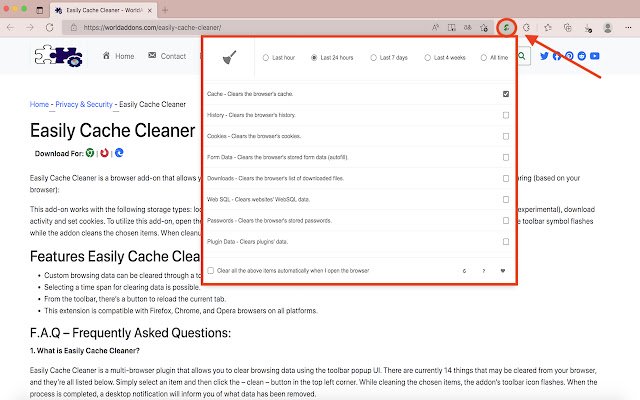Screen dimensions: 640x400
Task: Click the browser Forward arrow
Action: coord(30,27)
